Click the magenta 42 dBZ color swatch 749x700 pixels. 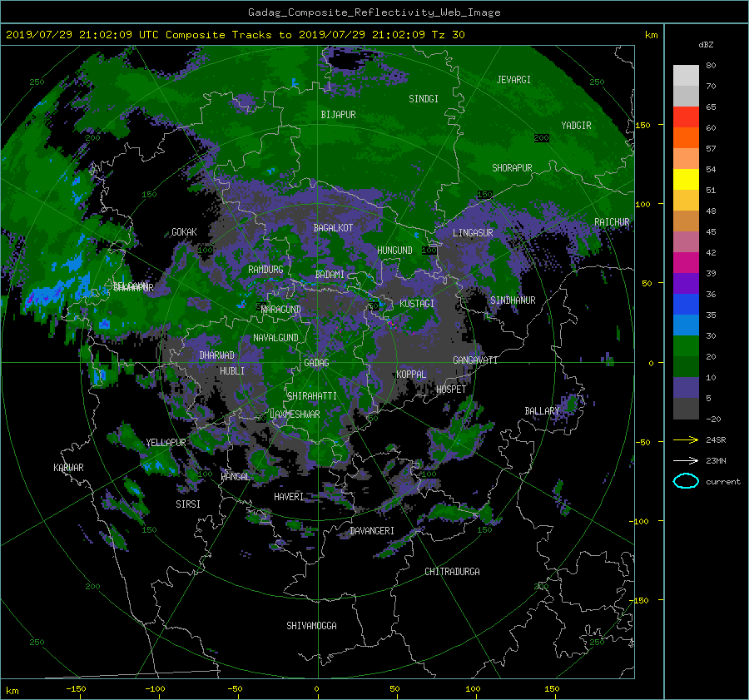[686, 262]
